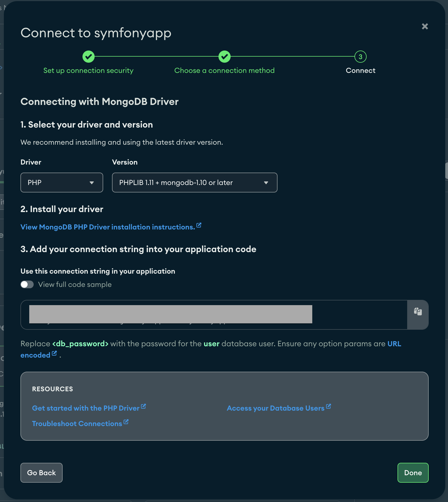This screenshot has width=448, height=502.
Task: Open the Driver dropdown showing PHP
Action: 62,183
